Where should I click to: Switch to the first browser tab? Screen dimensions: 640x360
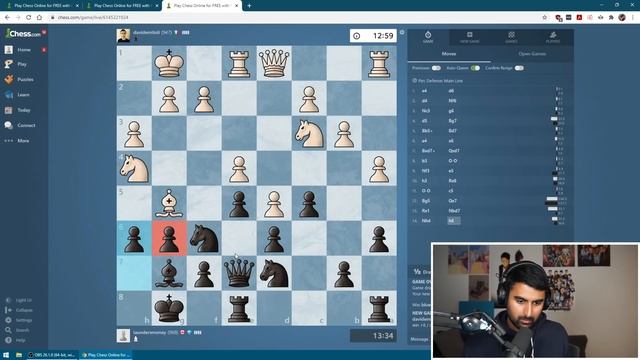pyautogui.click(x=42, y=6)
